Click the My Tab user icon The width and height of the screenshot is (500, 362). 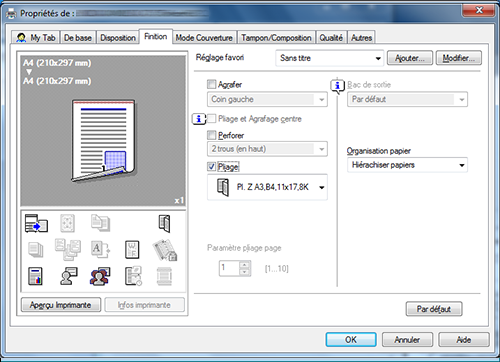[21, 38]
